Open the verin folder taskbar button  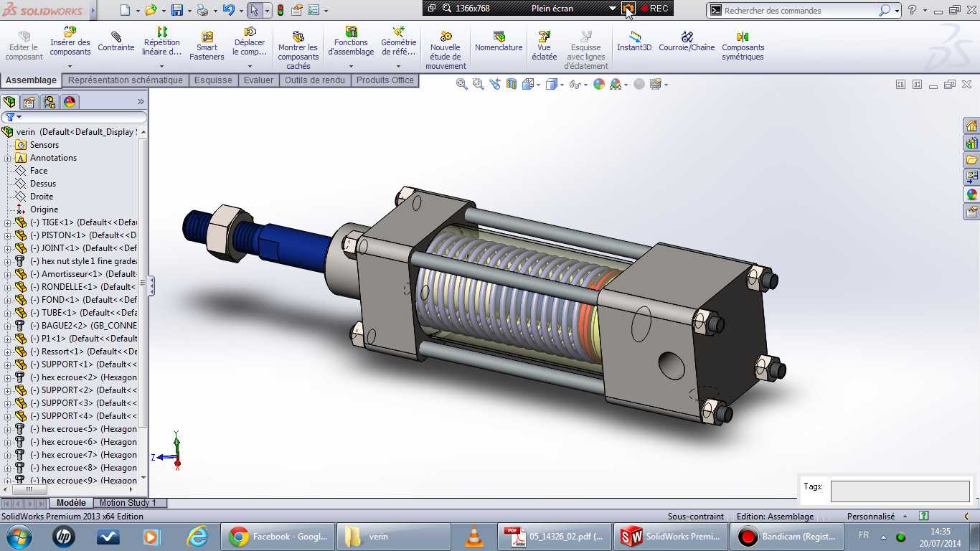pyautogui.click(x=393, y=537)
